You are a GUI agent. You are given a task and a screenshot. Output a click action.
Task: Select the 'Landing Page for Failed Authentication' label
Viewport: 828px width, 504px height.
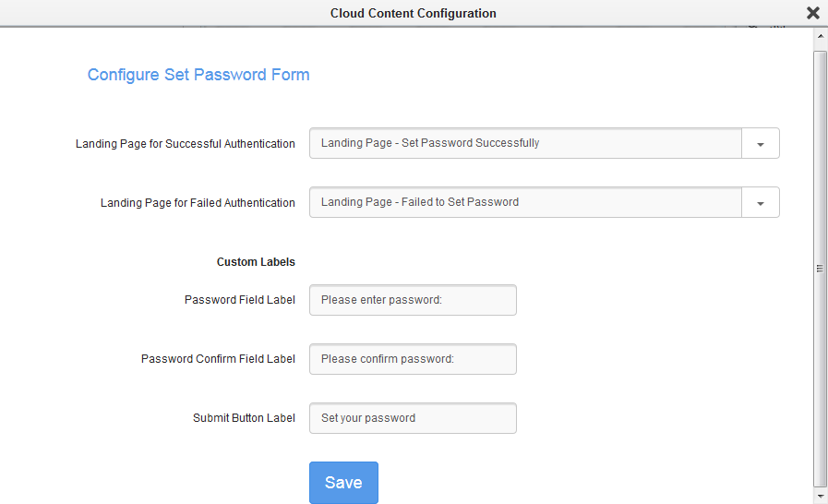tap(198, 203)
